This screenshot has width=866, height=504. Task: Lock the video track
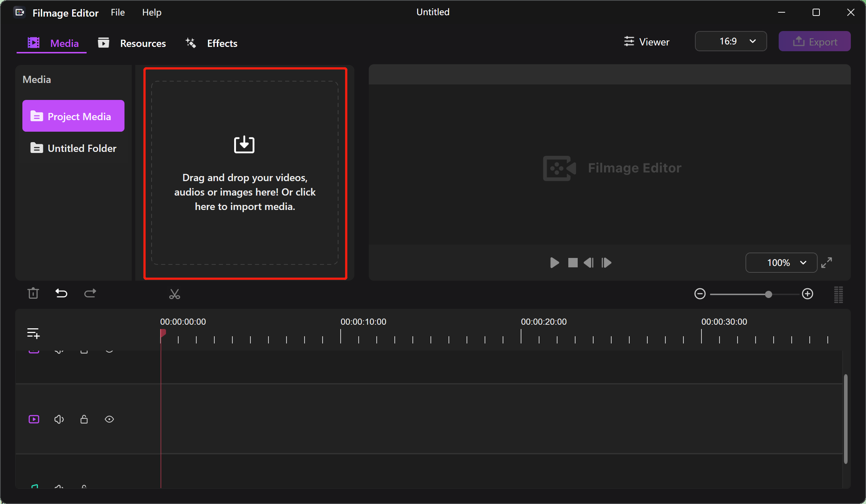(84, 419)
